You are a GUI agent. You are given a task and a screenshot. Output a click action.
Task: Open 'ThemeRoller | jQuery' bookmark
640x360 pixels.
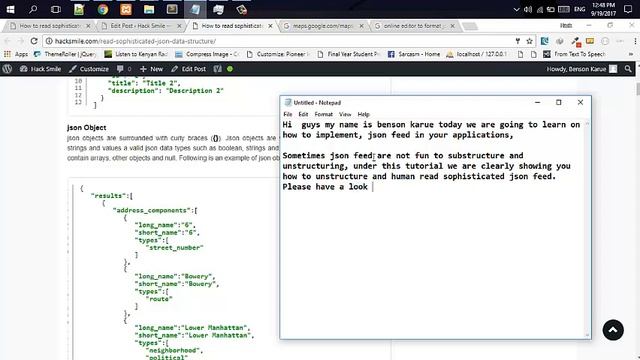(65, 54)
